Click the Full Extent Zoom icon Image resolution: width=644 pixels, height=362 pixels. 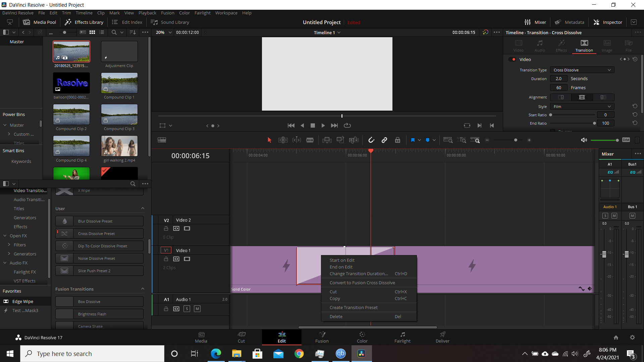448,140
